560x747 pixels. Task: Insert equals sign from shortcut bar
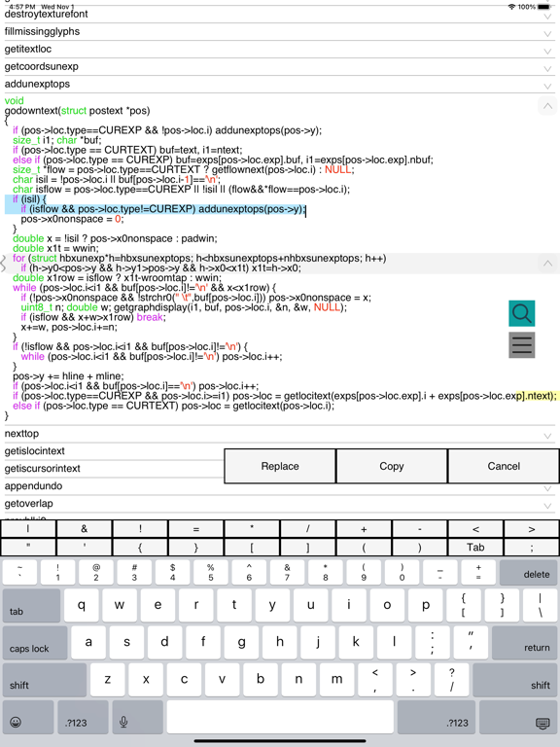pyautogui.click(x=196, y=529)
